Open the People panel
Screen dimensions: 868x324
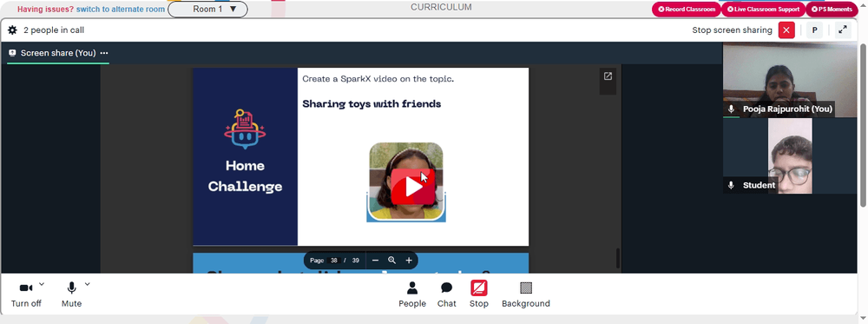pos(412,294)
